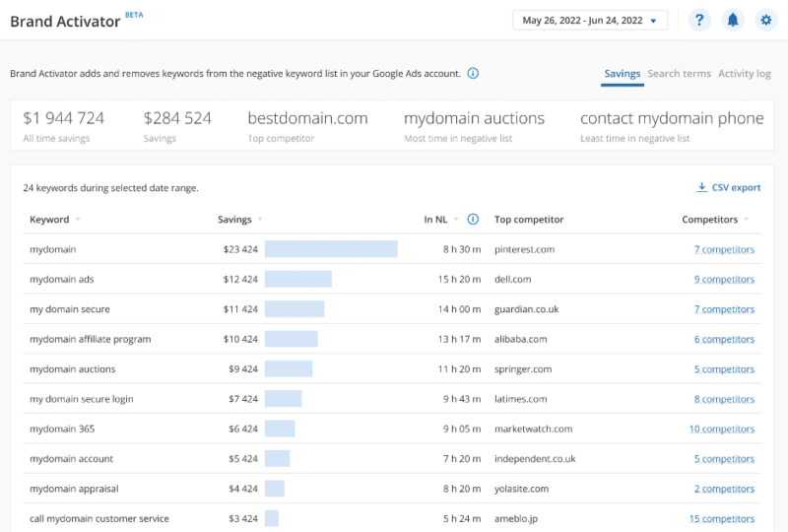The height and width of the screenshot is (532, 788).
Task: Click the 10 competitors link for mydomain 365
Action: click(722, 430)
